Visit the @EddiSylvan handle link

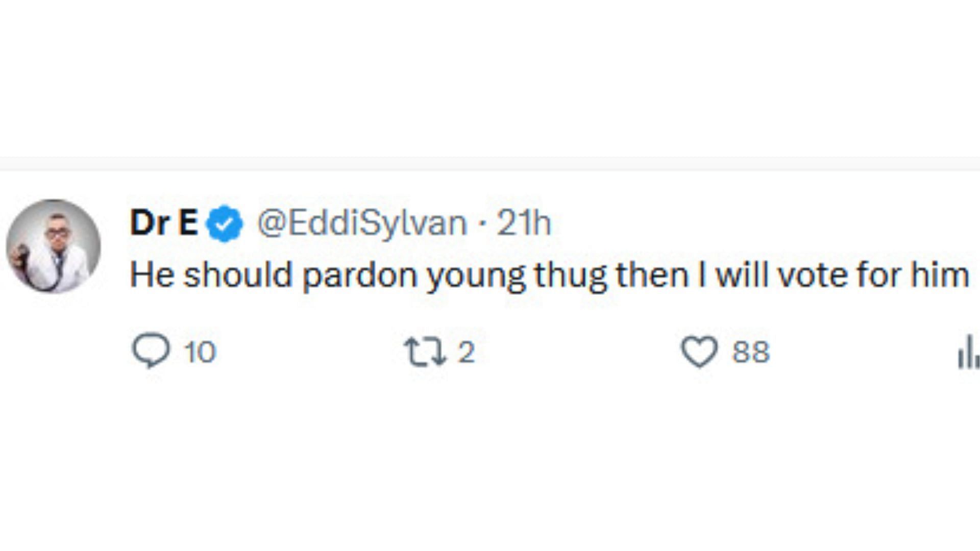pyautogui.click(x=362, y=223)
